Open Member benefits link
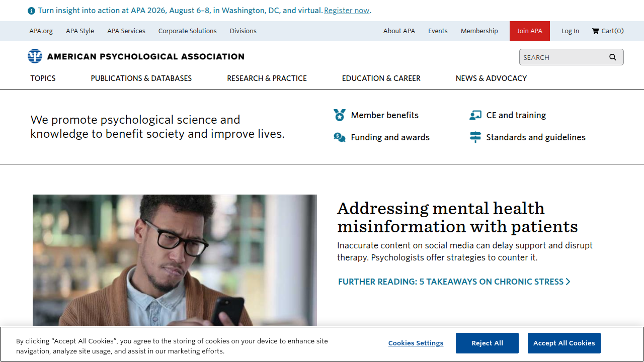Screen dimensions: 644x362 (x=384, y=115)
